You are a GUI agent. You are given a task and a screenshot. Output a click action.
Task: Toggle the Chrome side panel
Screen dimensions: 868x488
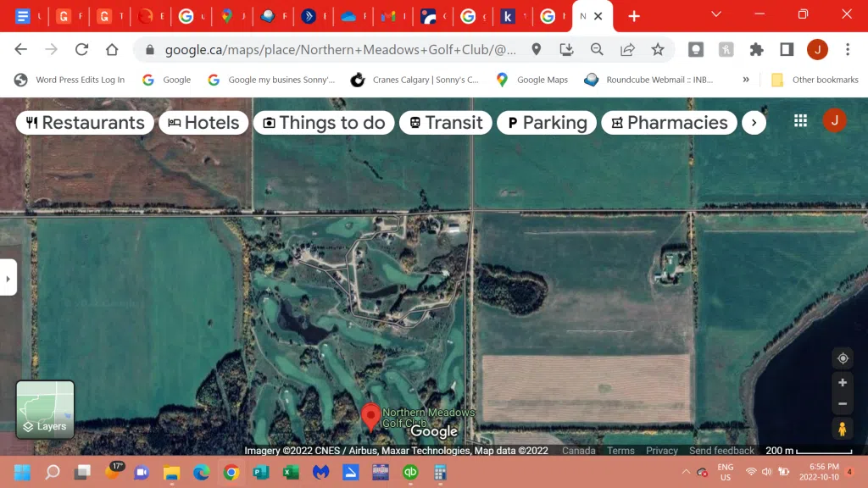tap(787, 50)
